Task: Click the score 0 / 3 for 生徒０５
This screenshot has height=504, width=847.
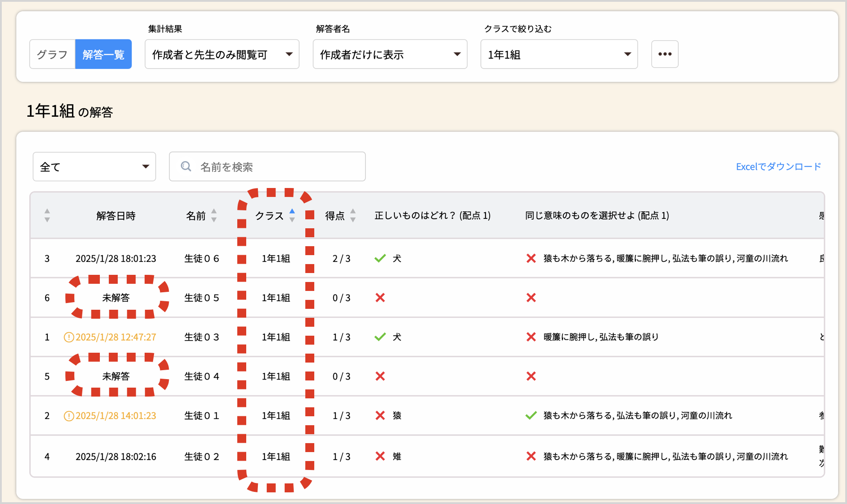Action: (x=342, y=298)
